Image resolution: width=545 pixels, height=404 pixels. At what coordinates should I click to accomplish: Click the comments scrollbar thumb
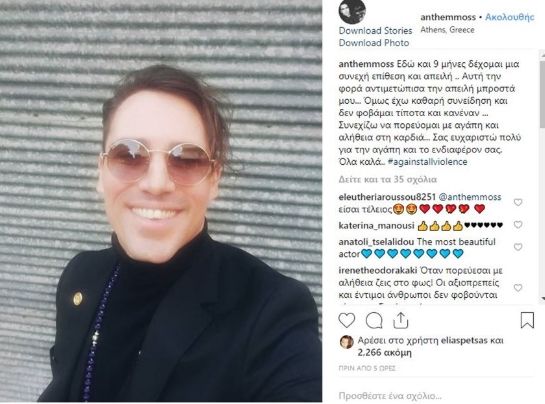[x=542, y=94]
